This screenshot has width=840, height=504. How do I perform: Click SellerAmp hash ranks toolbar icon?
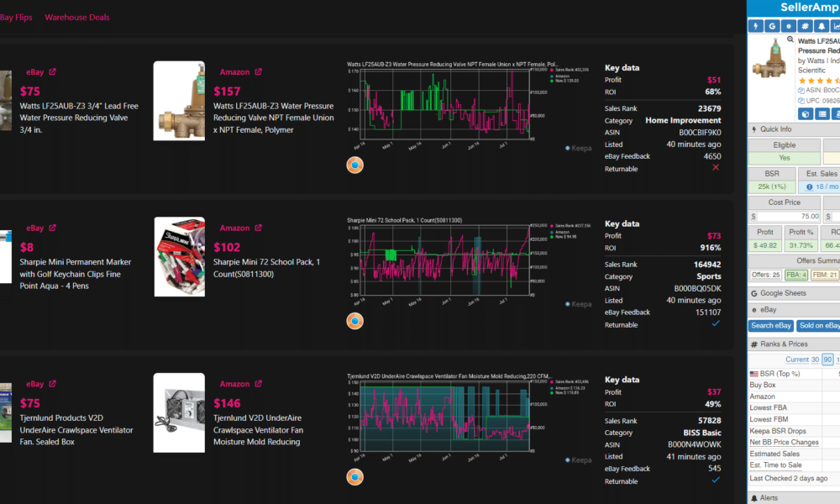[x=805, y=26]
